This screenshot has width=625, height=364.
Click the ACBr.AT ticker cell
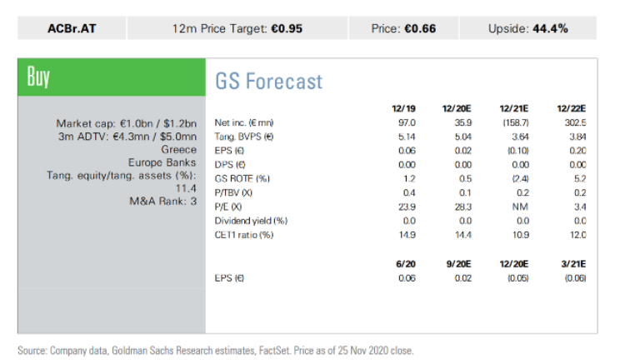[72, 28]
